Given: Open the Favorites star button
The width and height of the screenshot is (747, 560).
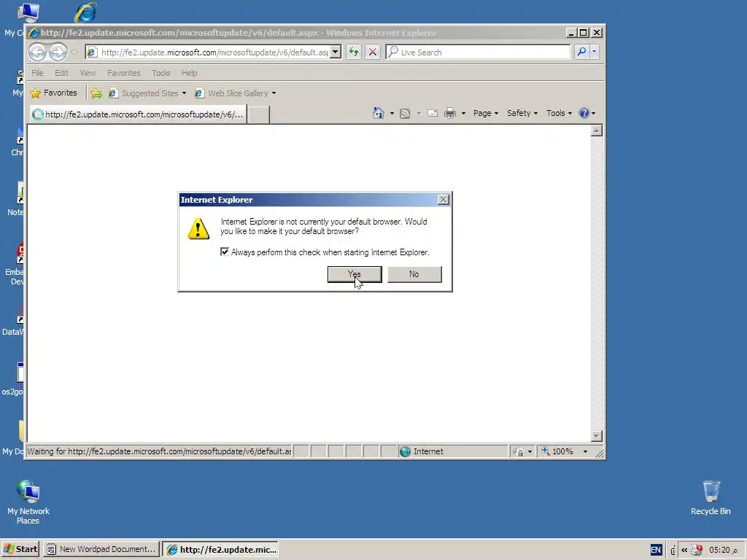Looking at the screenshot, I should [53, 93].
